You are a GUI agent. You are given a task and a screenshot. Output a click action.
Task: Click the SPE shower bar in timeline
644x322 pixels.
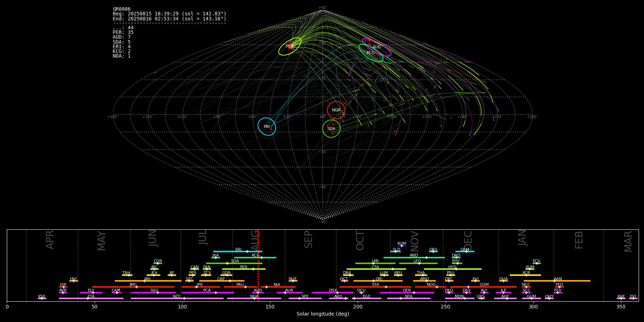(305, 298)
